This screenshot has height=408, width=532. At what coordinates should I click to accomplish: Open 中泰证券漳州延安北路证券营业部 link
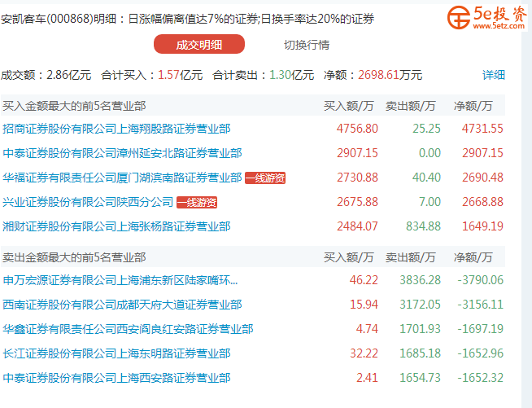tap(122, 153)
